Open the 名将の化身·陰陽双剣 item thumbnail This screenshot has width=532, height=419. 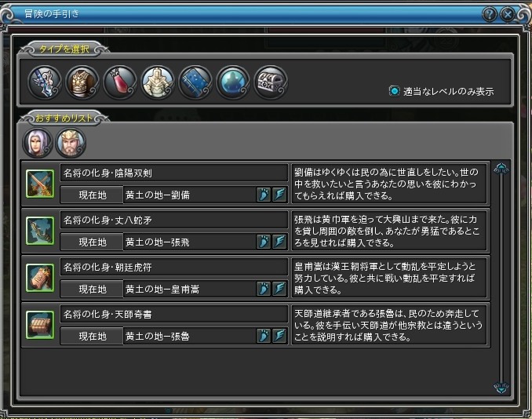pyautogui.click(x=40, y=184)
